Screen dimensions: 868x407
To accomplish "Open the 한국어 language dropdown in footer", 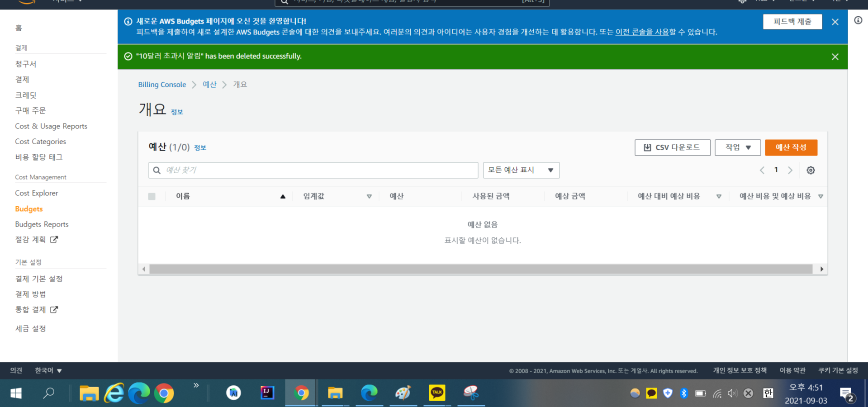I will 48,370.
